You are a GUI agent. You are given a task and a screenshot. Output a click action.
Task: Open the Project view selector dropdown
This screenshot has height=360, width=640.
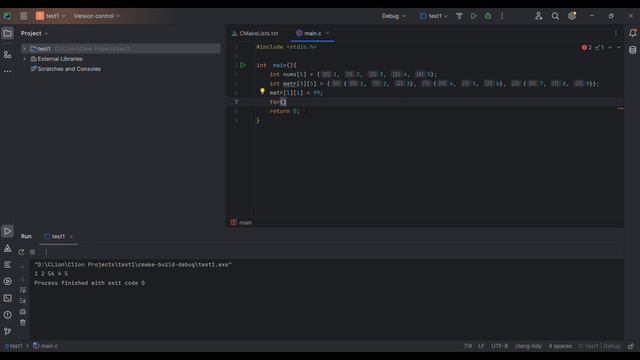tap(34, 33)
